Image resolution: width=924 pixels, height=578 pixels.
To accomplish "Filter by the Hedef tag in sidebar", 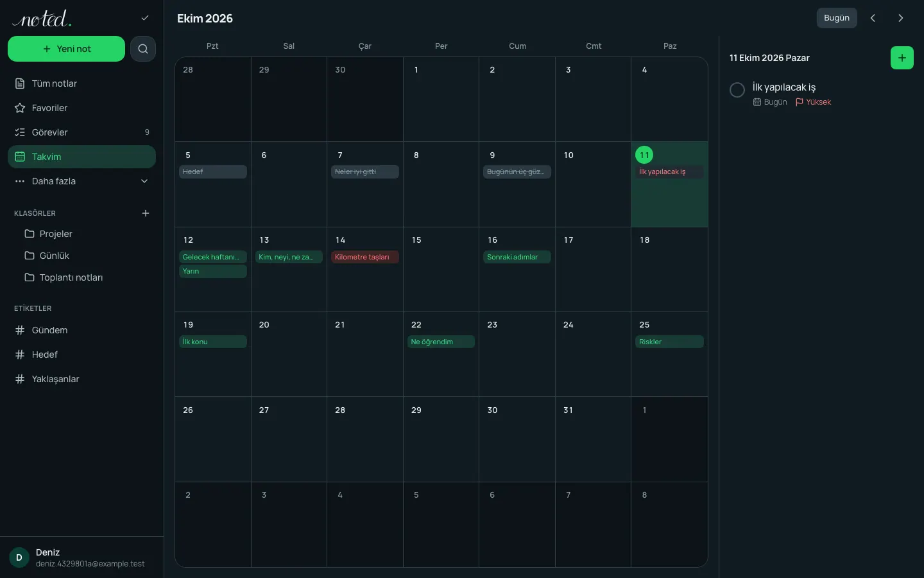I will 81,355.
